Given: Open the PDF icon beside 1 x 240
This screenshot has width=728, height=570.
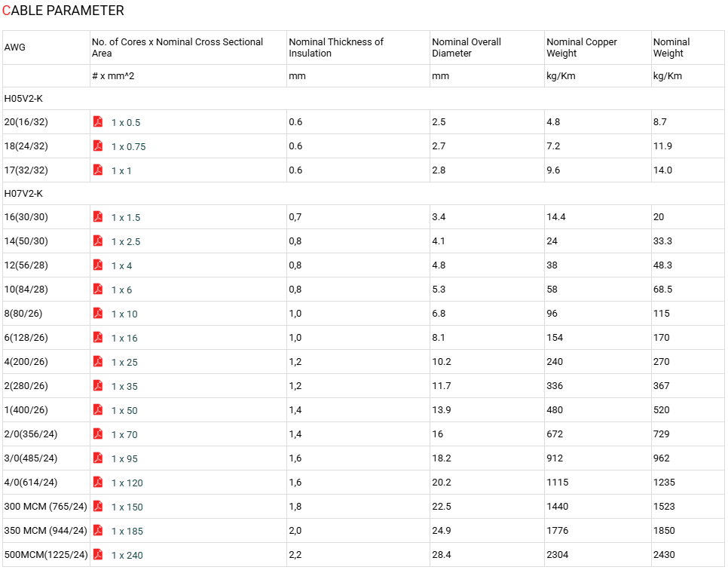Looking at the screenshot, I should (98, 555).
